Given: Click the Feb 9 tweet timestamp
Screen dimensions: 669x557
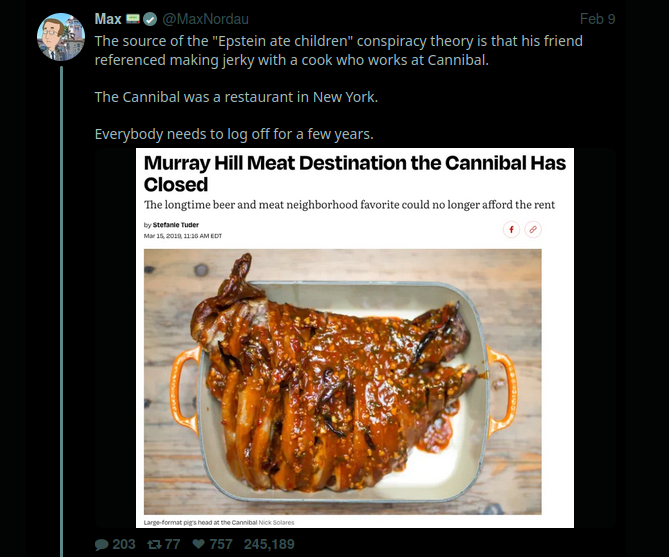Looking at the screenshot, I should (597, 19).
